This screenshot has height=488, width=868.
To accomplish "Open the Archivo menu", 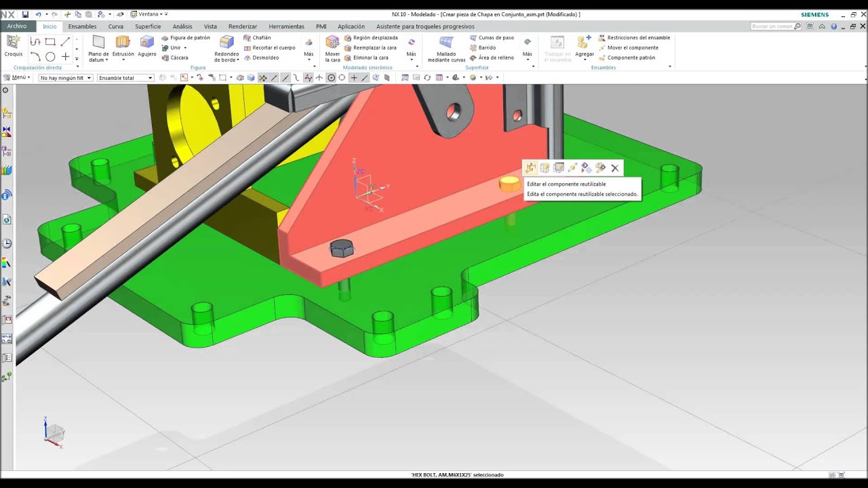I will click(x=17, y=26).
